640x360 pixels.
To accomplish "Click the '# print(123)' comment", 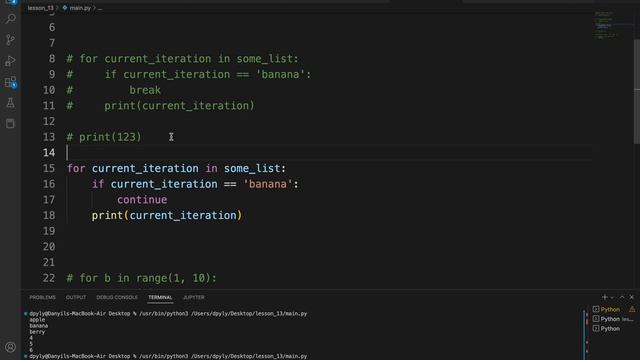I will [x=104, y=137].
